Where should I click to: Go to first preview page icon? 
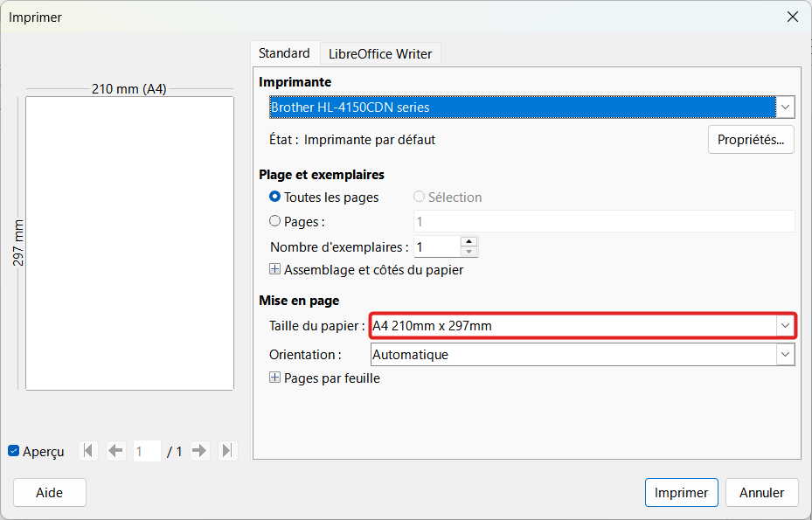pos(88,451)
